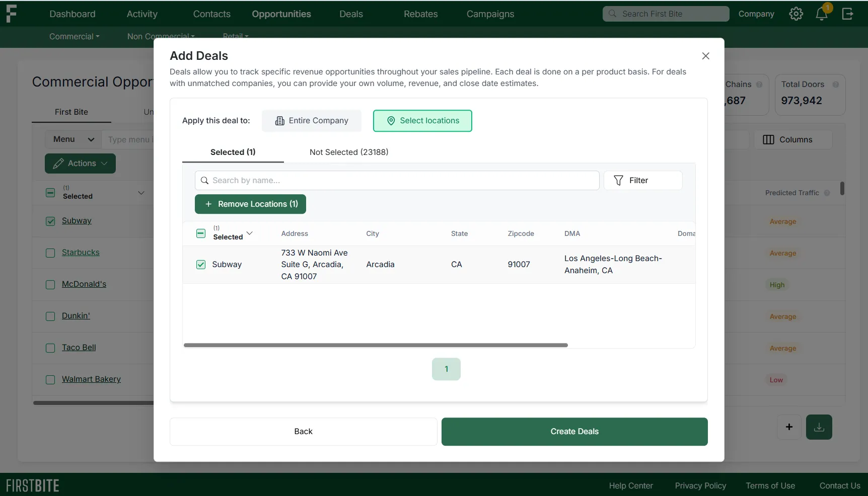Image resolution: width=868 pixels, height=496 pixels.
Task: Toggle the select-all checkbox in locations table
Action: click(x=201, y=233)
